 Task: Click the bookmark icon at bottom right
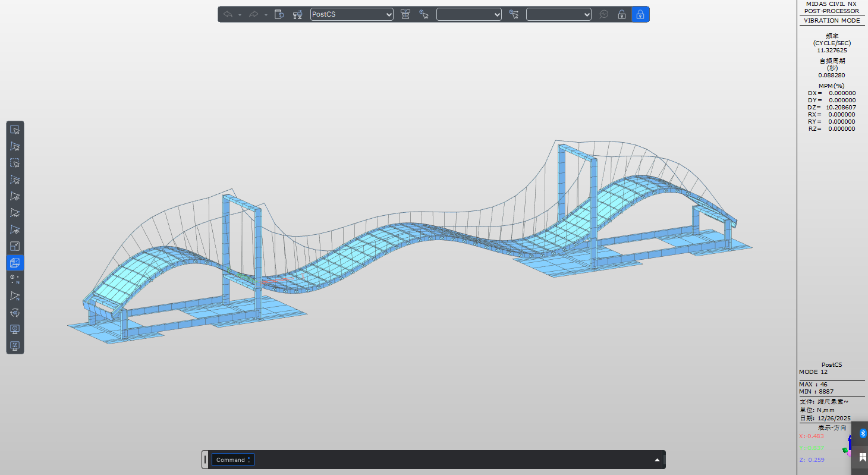click(862, 457)
